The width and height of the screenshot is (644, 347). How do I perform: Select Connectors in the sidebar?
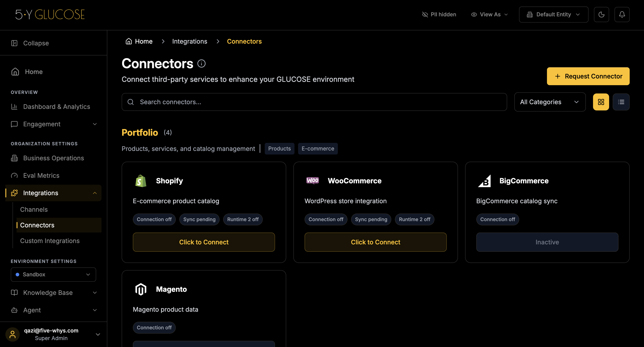tap(59, 225)
